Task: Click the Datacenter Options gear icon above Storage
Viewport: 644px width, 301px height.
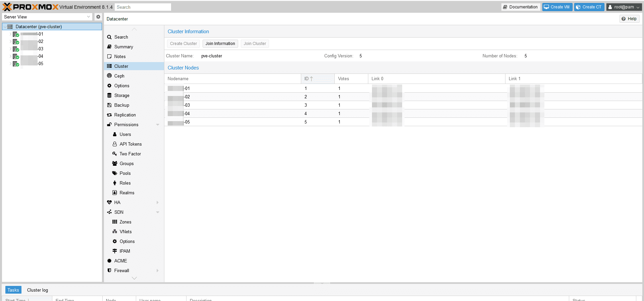Action: coord(109,86)
